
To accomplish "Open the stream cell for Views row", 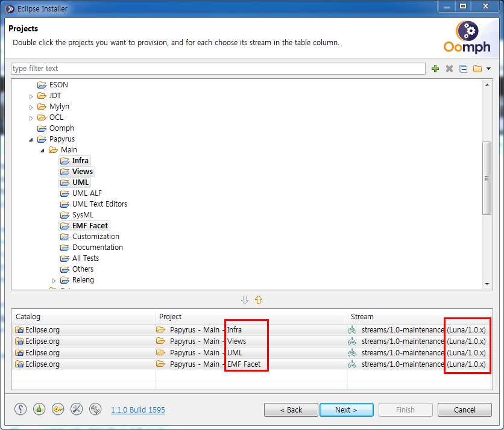I will 419,341.
